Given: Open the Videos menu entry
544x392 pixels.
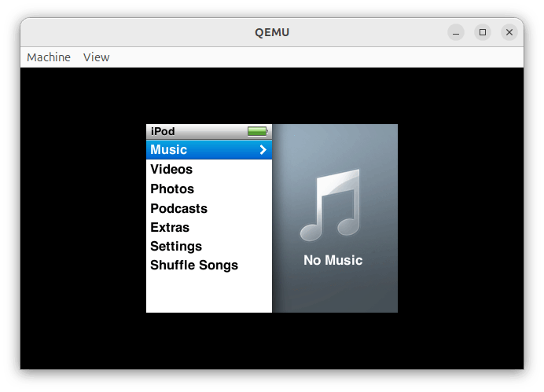Looking at the screenshot, I should tap(209, 169).
